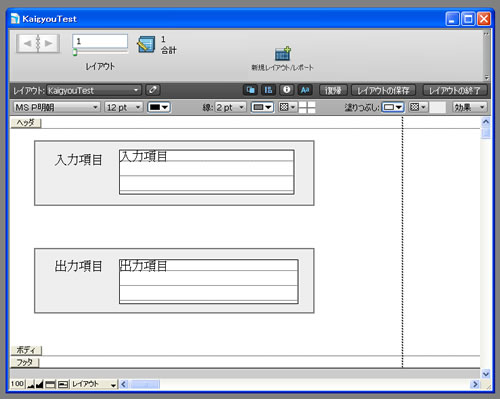Toggle the status toolbar icon at bottom

point(50,384)
